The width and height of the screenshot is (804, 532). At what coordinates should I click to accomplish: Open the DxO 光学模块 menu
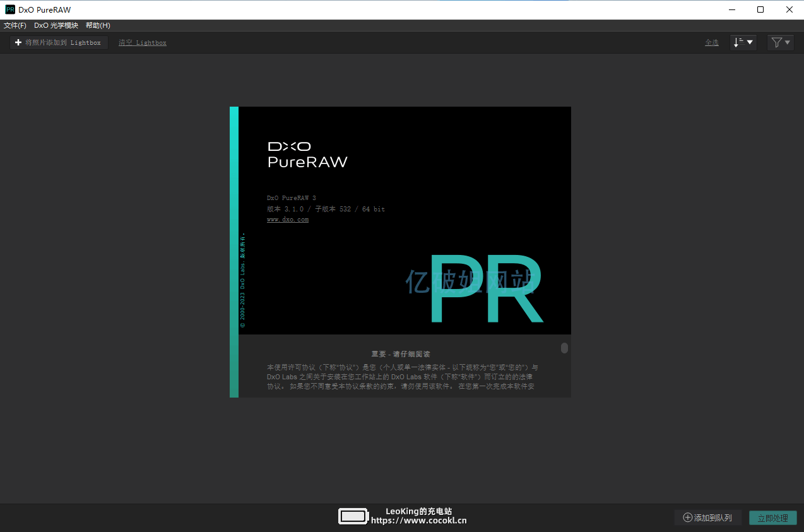(x=56, y=25)
